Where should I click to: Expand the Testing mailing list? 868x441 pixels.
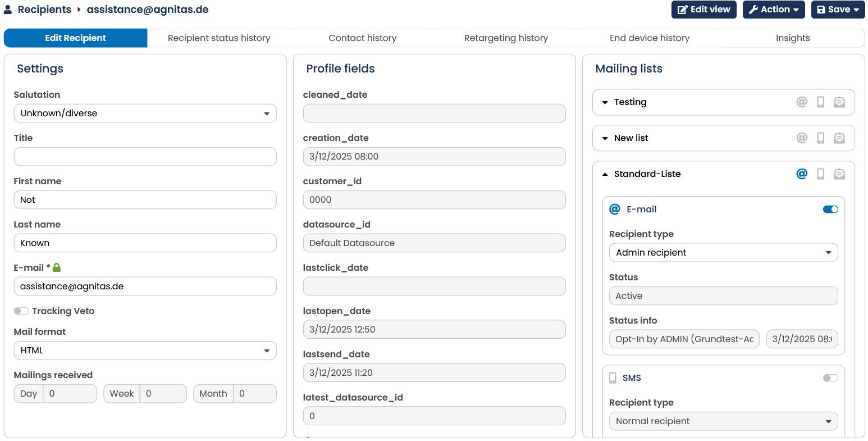point(605,102)
